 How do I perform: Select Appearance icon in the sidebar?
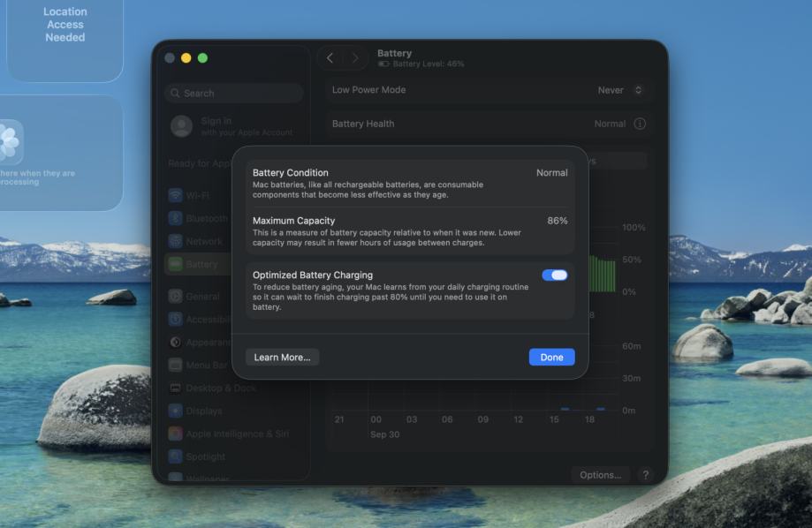click(176, 343)
